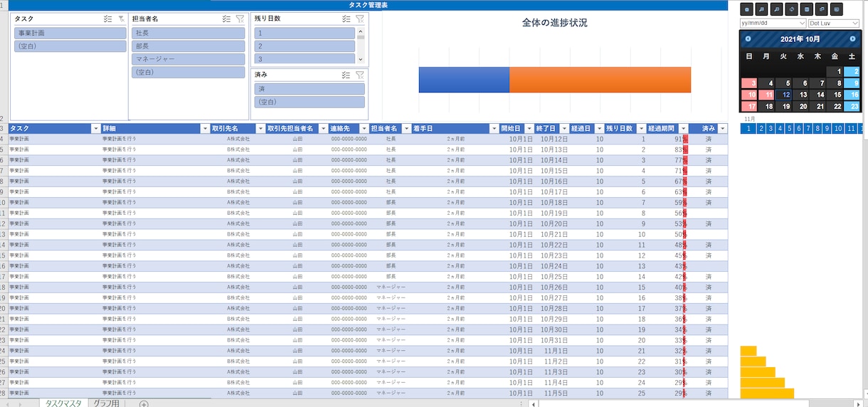Add a new sheet with plus button
The width and height of the screenshot is (868, 407).
[144, 403]
